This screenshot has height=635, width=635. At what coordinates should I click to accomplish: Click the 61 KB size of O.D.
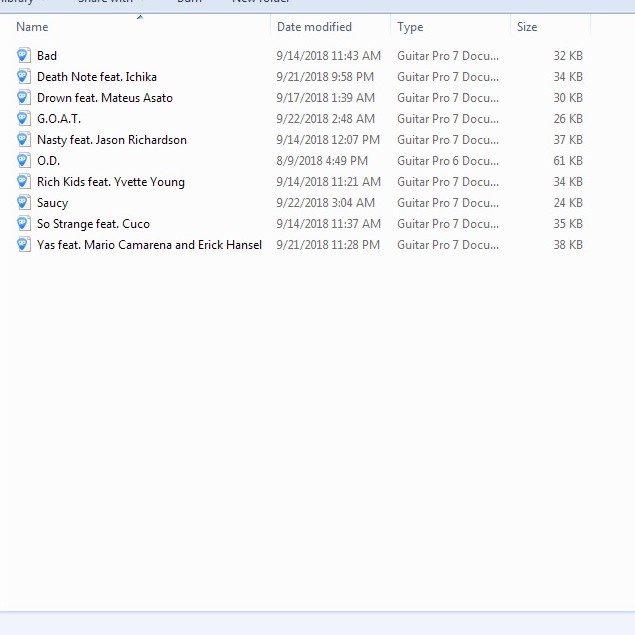(x=568, y=161)
